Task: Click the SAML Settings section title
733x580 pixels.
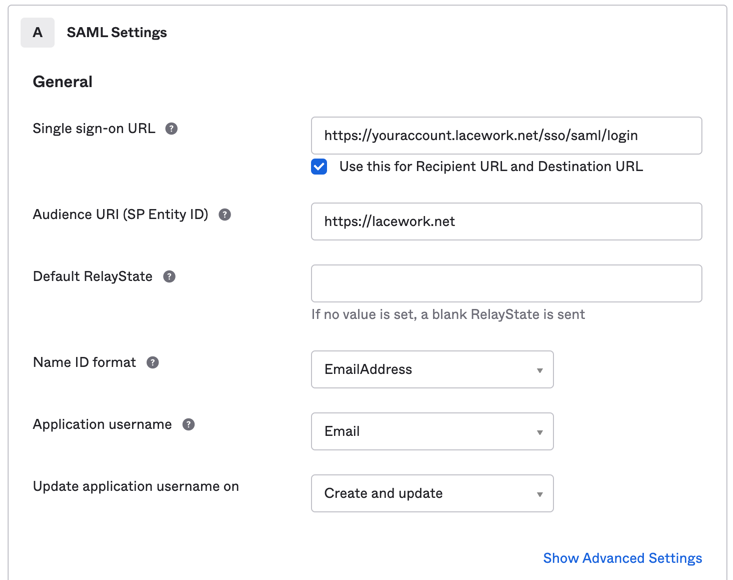Action: (x=117, y=33)
